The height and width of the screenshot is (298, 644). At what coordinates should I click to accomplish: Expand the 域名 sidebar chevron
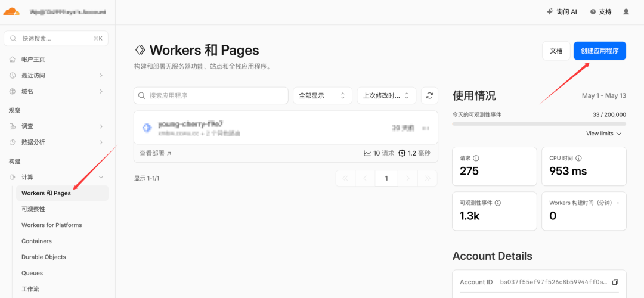click(x=101, y=92)
